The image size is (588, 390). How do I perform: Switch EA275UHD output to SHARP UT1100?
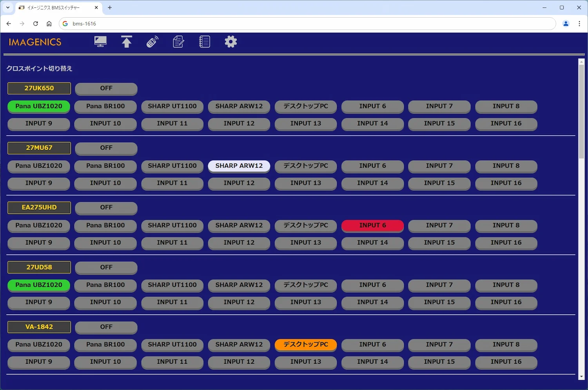pyautogui.click(x=172, y=225)
